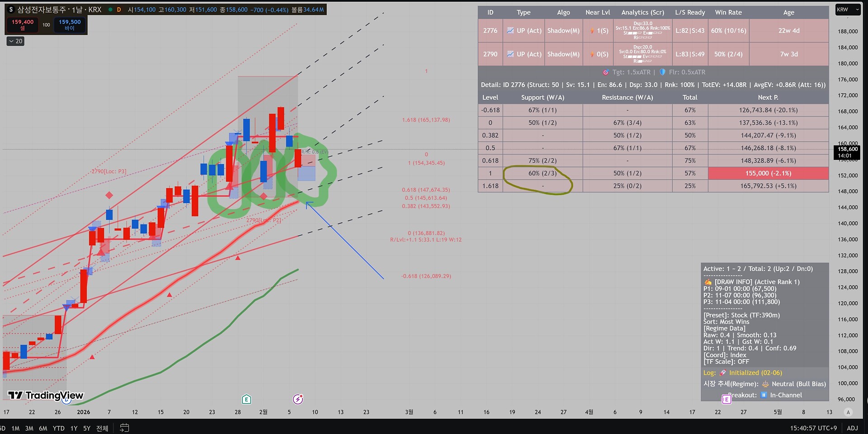Viewport: 868px width, 434px height.
Task: Click table row ID 2790
Action: coord(653,54)
